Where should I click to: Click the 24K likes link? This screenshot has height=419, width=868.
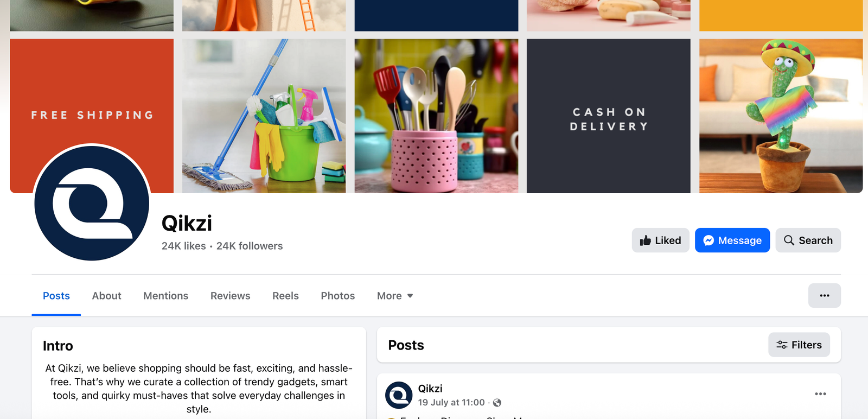pyautogui.click(x=184, y=246)
